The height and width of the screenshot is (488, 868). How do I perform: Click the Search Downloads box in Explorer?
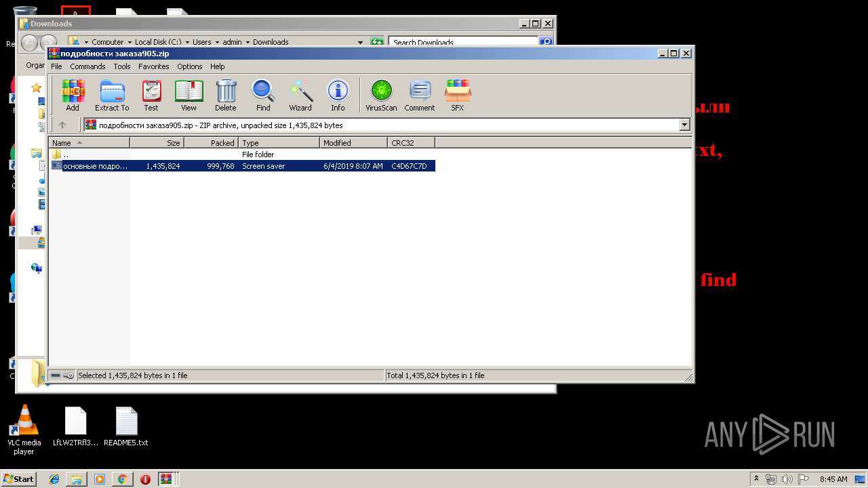[464, 42]
